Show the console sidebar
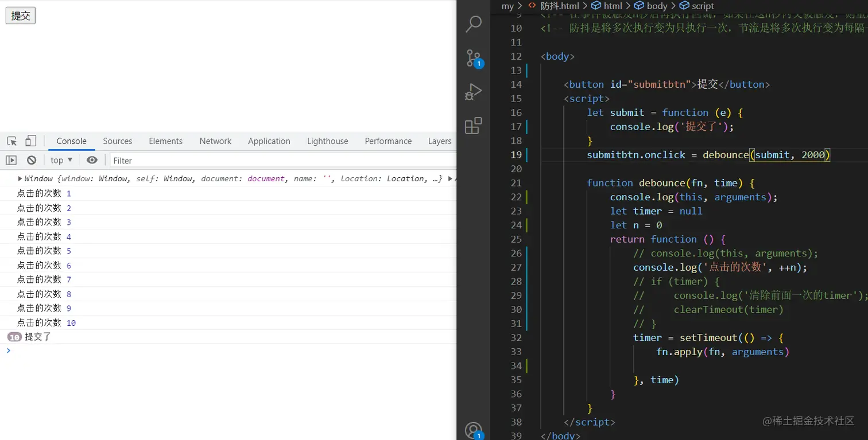The image size is (868, 440). [x=11, y=161]
